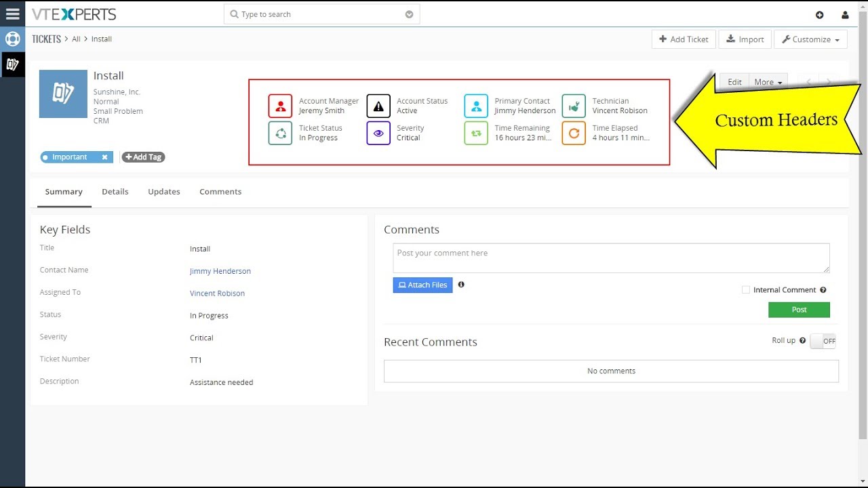Expand the search box dropdown arrow
868x488 pixels.
[409, 14]
